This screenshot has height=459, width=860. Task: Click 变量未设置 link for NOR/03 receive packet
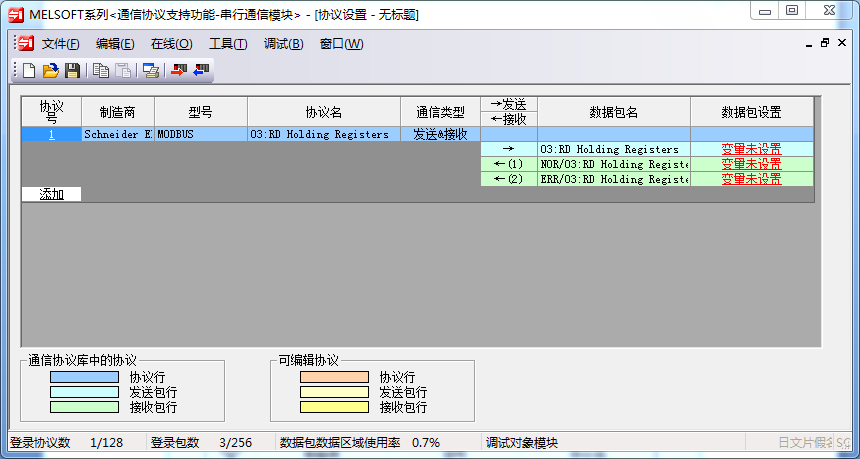pos(751,164)
